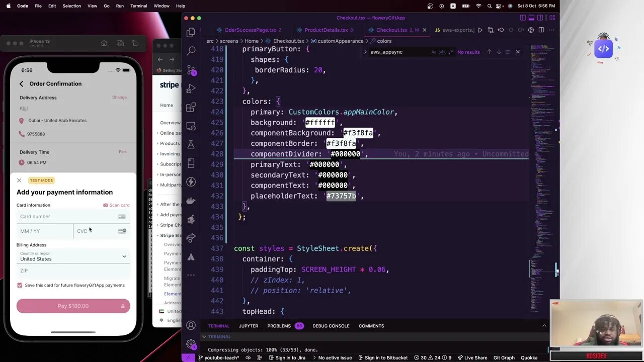Click the Card number input field
Screen dimensions: 644x362
[x=73, y=217]
